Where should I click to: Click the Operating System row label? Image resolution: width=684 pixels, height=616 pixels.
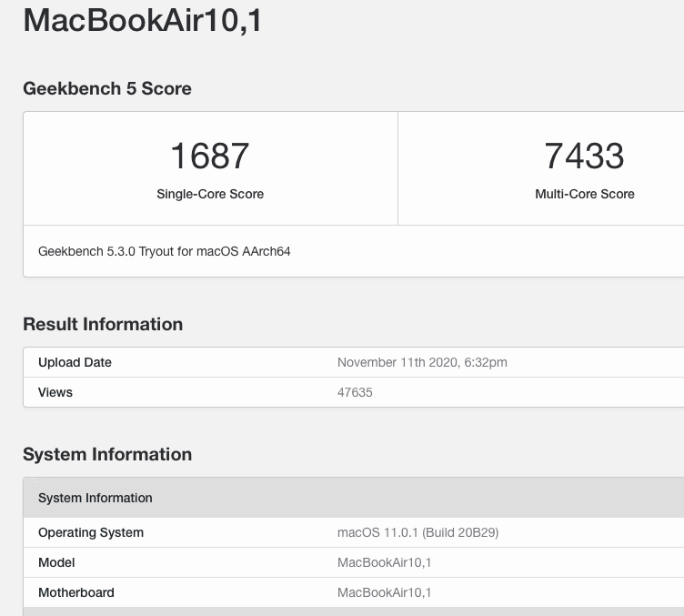91,532
